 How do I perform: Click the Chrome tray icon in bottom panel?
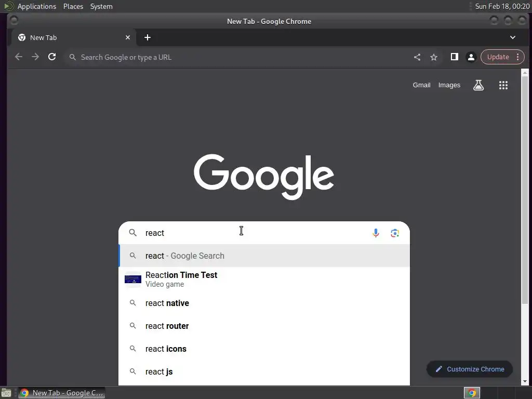(472, 393)
